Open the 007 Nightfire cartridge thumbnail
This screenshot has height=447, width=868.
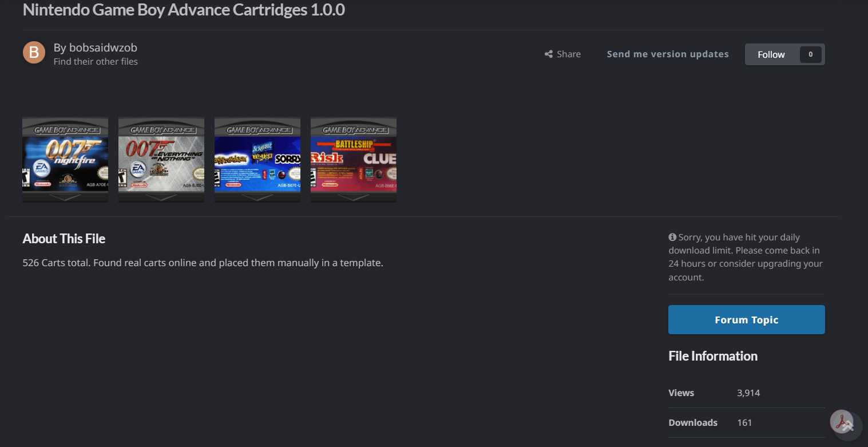[x=65, y=159]
